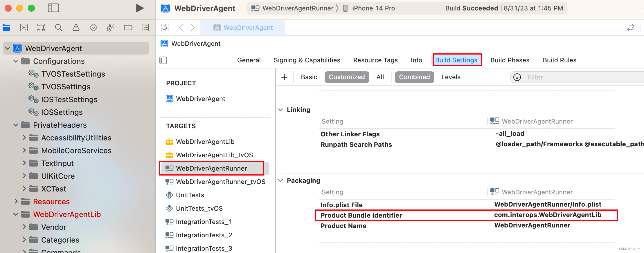Open the Debug navigator icon
The image size is (644, 253).
111,28
